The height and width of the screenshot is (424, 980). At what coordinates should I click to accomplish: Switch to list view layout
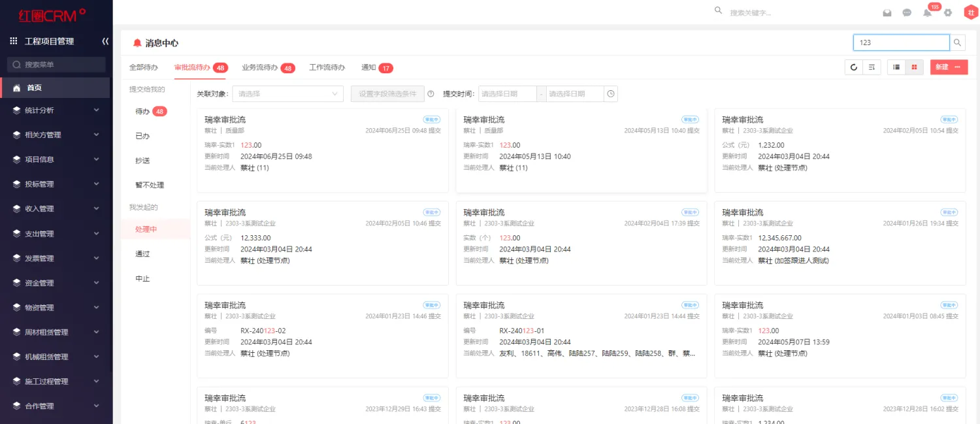896,67
